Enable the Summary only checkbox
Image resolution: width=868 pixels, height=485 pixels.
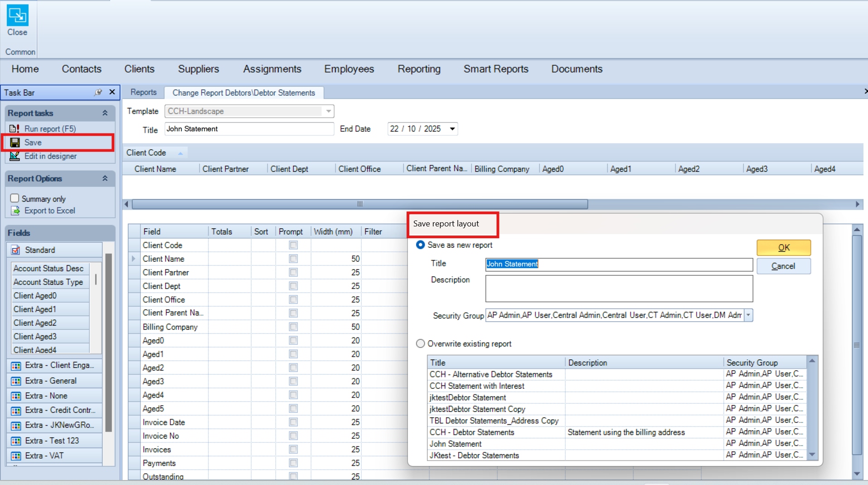(x=15, y=198)
